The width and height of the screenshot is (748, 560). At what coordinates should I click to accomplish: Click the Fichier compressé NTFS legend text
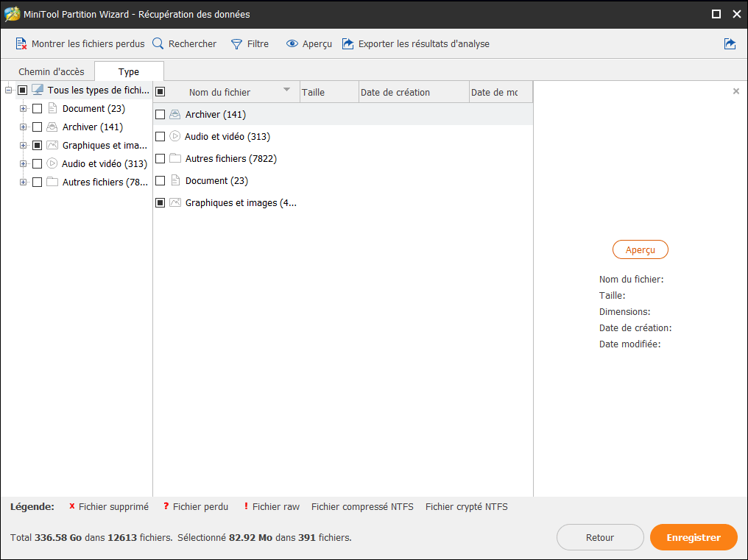362,506
